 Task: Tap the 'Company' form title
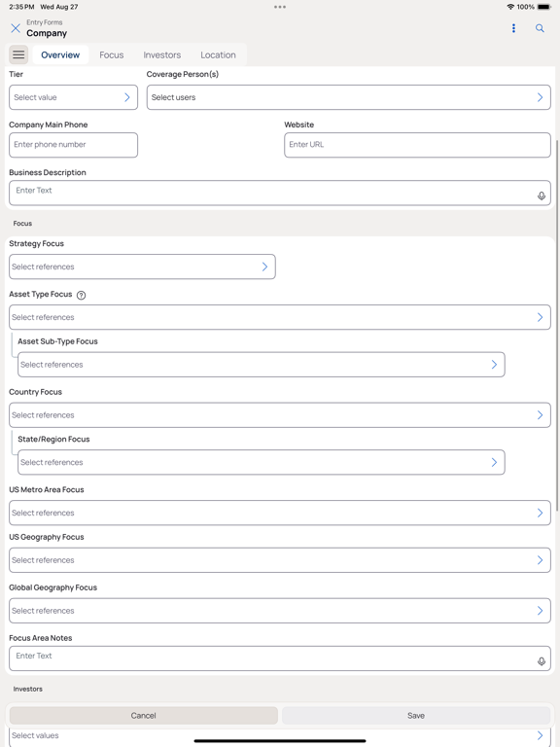click(x=47, y=33)
